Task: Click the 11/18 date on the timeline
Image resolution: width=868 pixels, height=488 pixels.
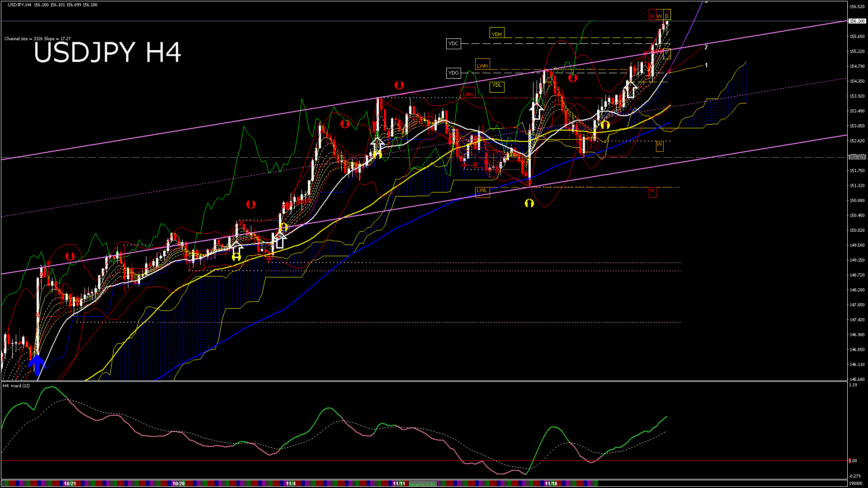Action: coord(551,483)
